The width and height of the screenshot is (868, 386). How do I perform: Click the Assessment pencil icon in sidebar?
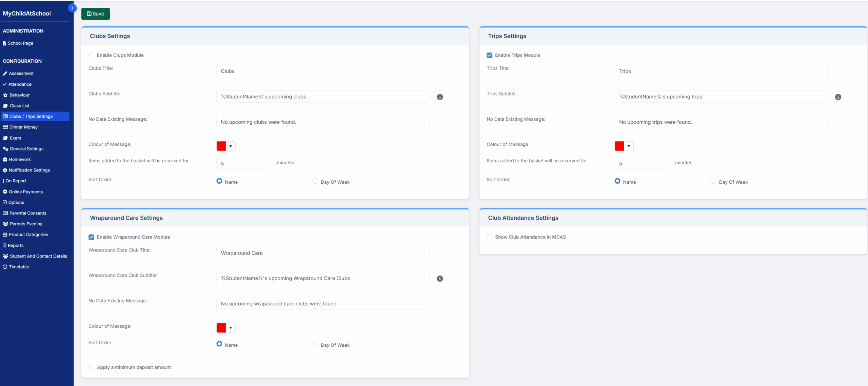(5, 74)
